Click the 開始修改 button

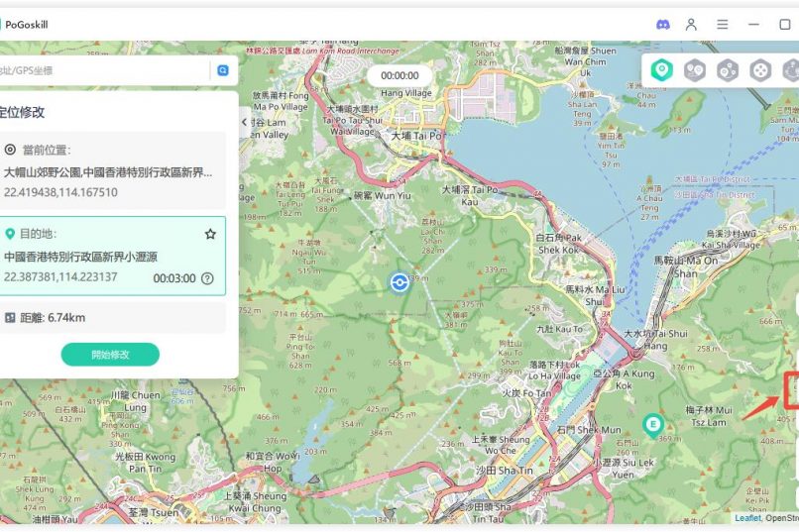coord(110,355)
